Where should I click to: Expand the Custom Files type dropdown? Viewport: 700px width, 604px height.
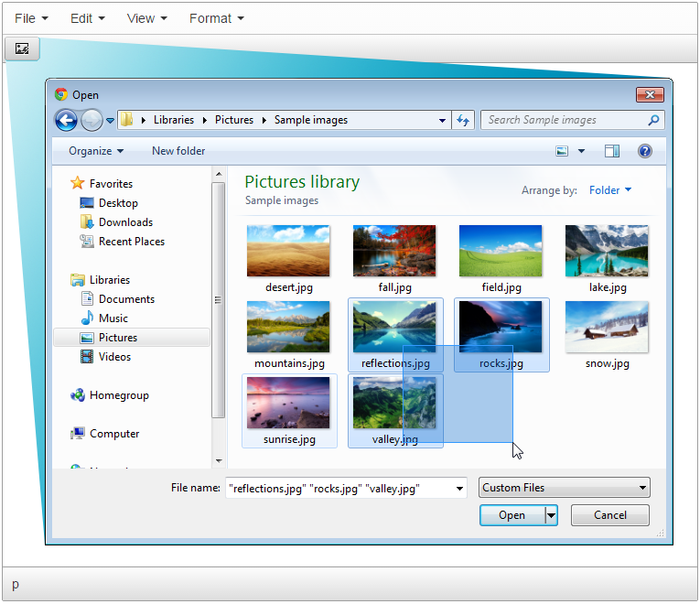pyautogui.click(x=565, y=488)
